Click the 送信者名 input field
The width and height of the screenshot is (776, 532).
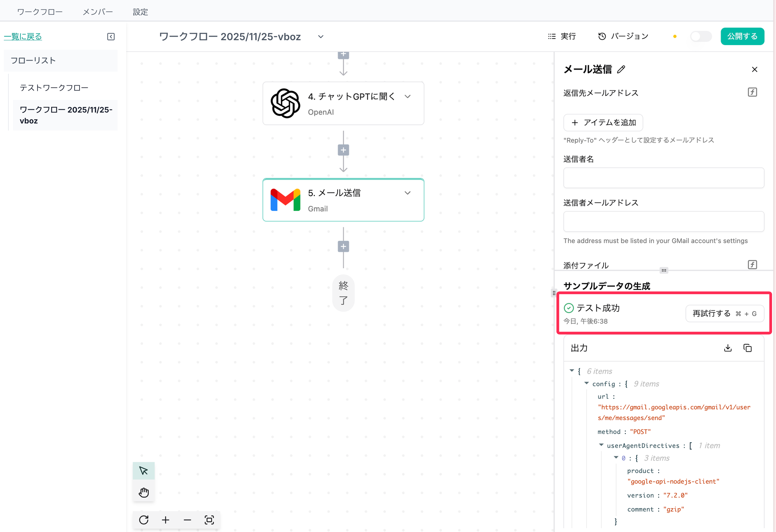pyautogui.click(x=663, y=178)
